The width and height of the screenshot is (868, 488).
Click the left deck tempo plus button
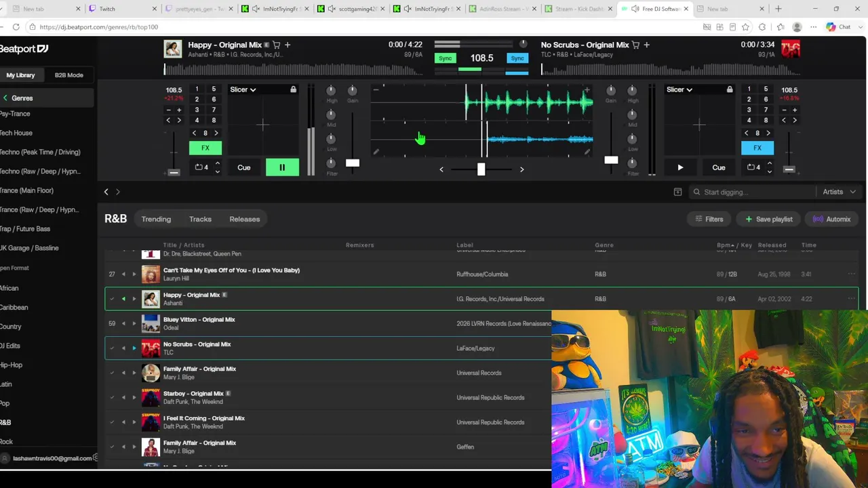coord(179,110)
